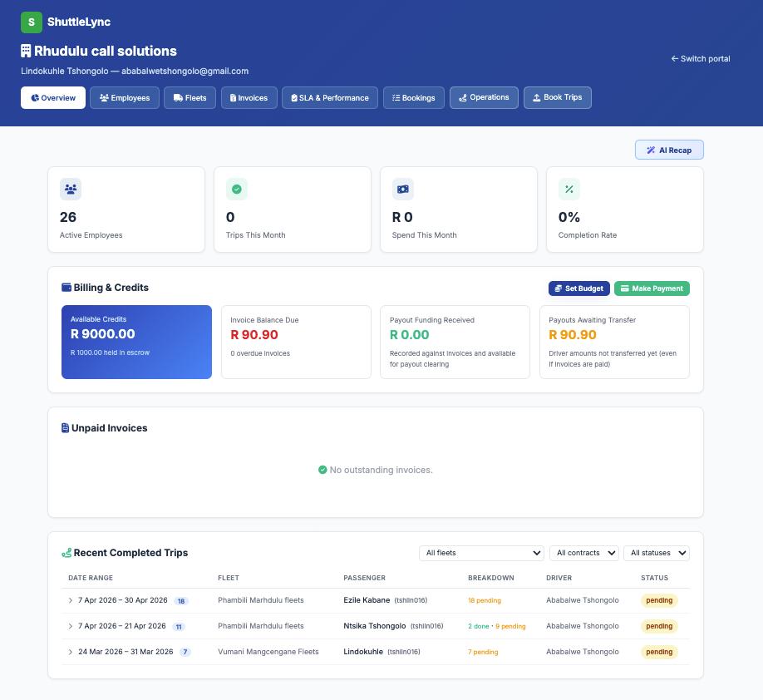Click the DATE RANGE column header
This screenshot has height=700, width=763.
pyautogui.click(x=91, y=578)
